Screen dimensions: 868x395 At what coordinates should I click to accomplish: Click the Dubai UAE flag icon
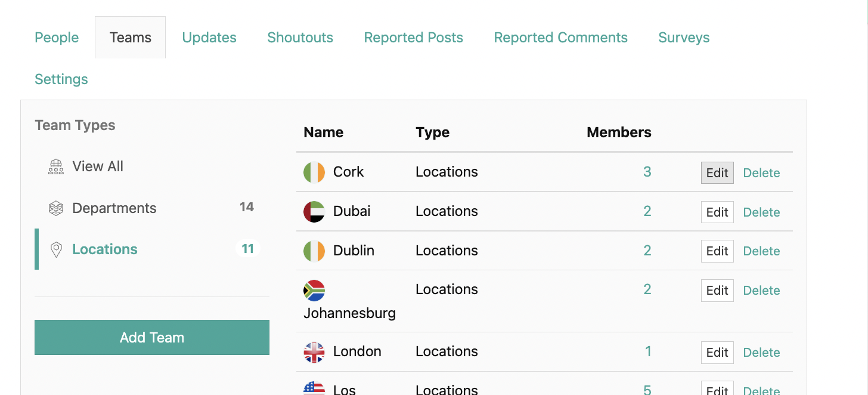[314, 212]
